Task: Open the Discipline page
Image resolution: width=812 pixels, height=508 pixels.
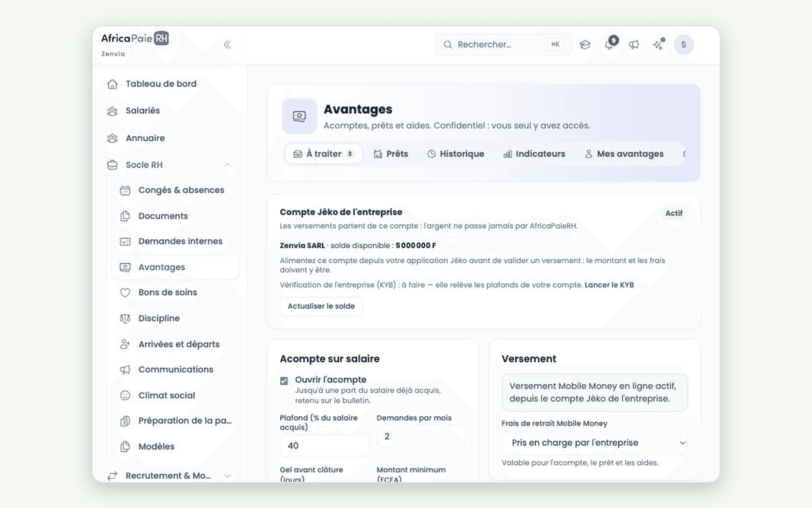Action: click(176, 318)
